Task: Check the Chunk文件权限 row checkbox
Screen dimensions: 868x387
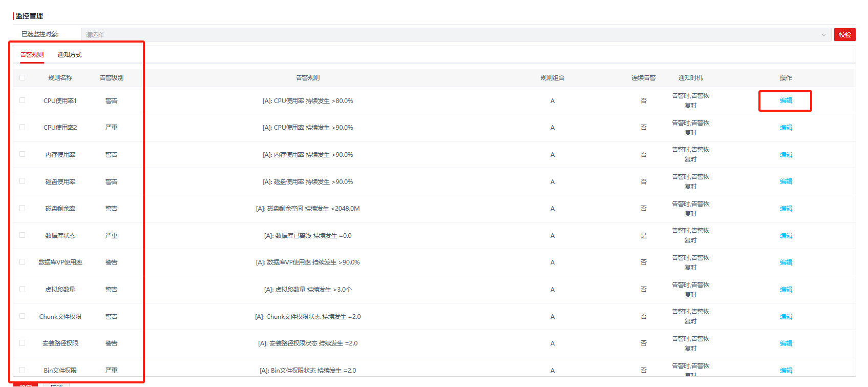Action: click(x=22, y=316)
